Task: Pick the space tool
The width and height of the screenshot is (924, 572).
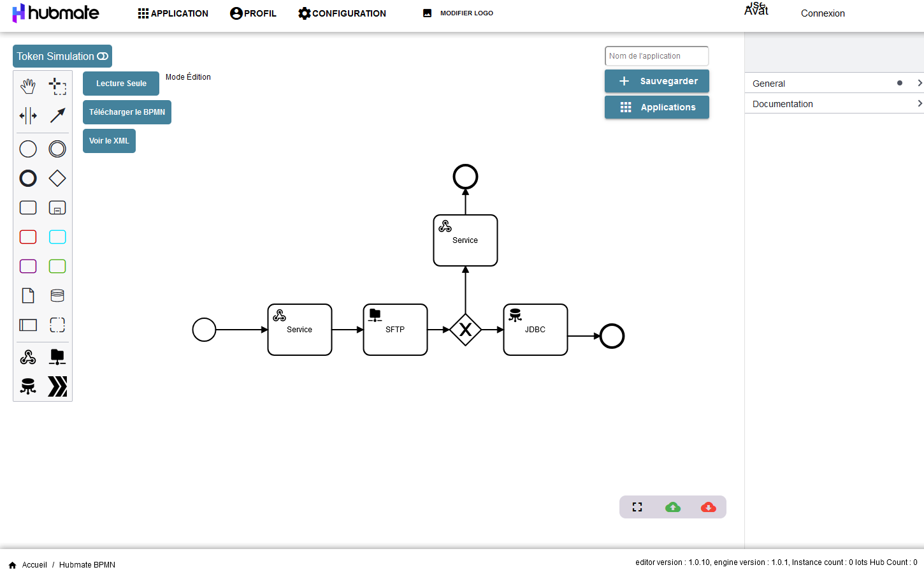Action: pos(28,115)
